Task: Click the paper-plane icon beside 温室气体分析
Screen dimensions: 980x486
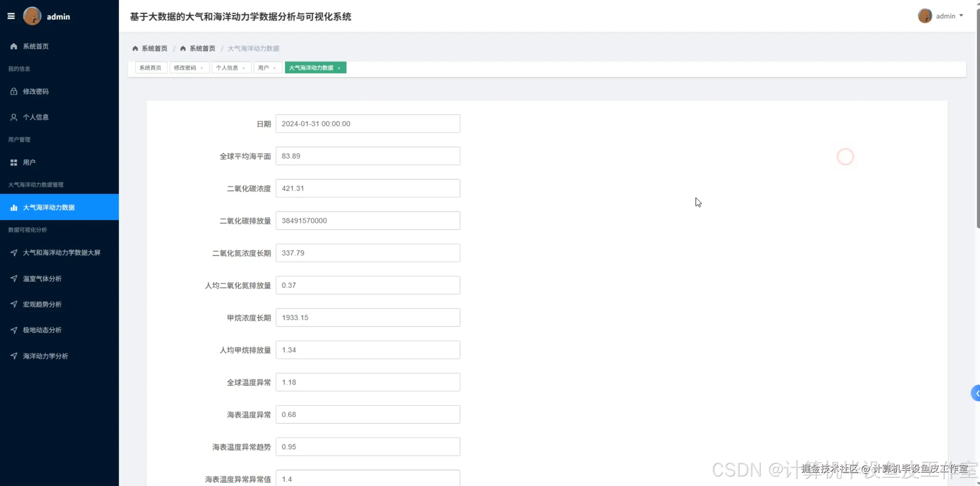Action: 14,278
